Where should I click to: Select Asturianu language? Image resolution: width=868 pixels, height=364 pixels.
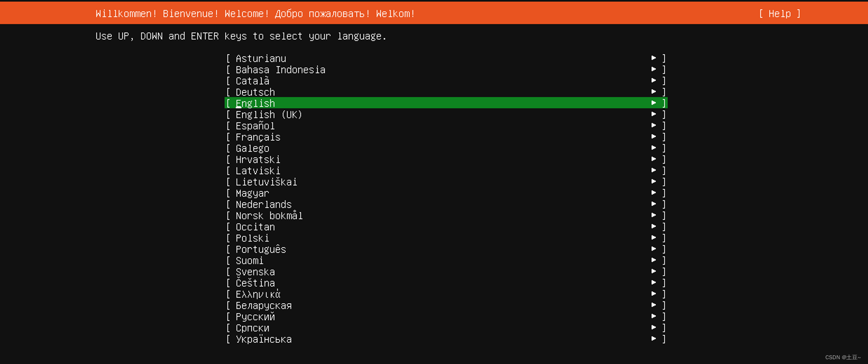tap(446, 58)
